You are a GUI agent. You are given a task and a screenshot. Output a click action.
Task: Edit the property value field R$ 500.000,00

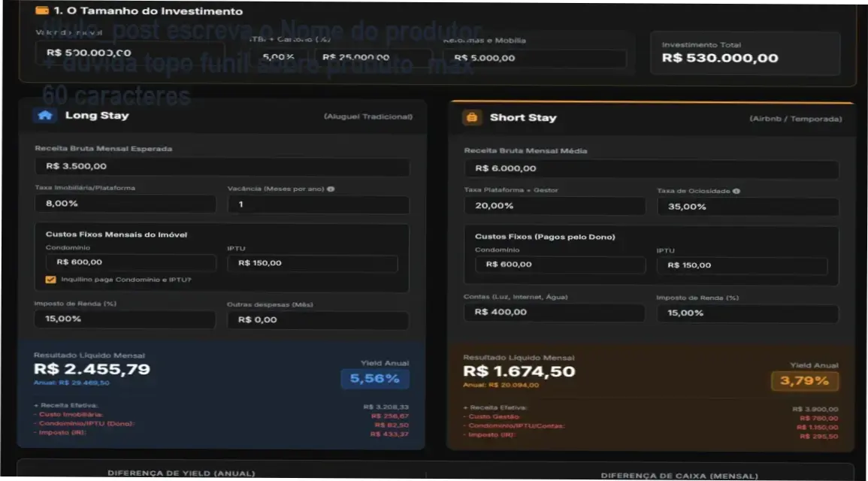[129, 53]
